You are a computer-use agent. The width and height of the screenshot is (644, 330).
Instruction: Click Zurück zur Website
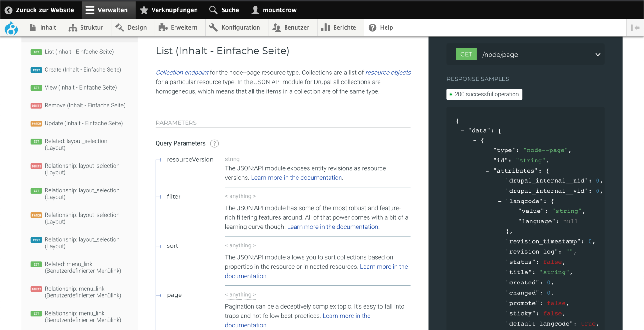pyautogui.click(x=39, y=9)
